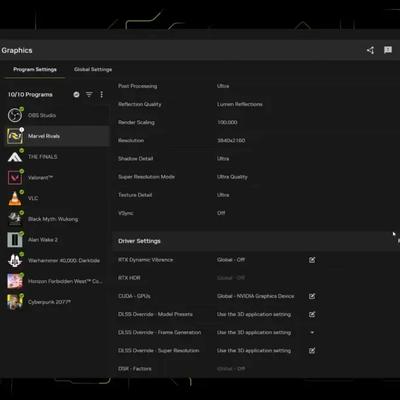Click the OBS Studio app icon

[15, 115]
